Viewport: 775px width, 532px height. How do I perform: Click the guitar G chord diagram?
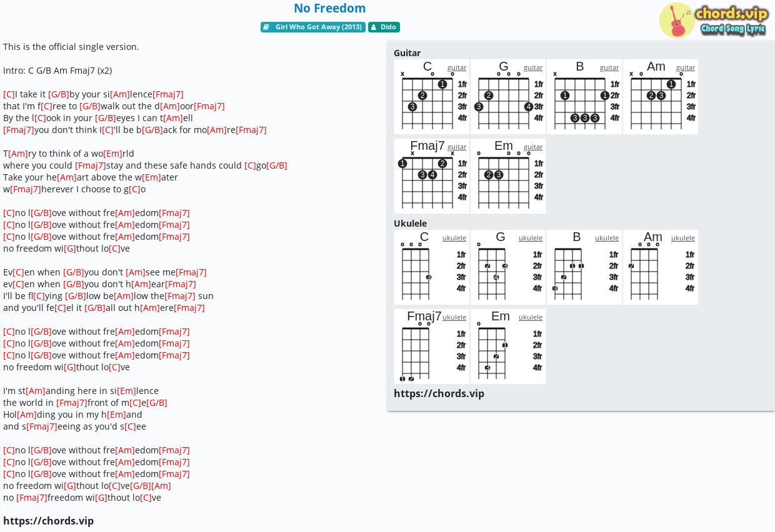click(508, 97)
